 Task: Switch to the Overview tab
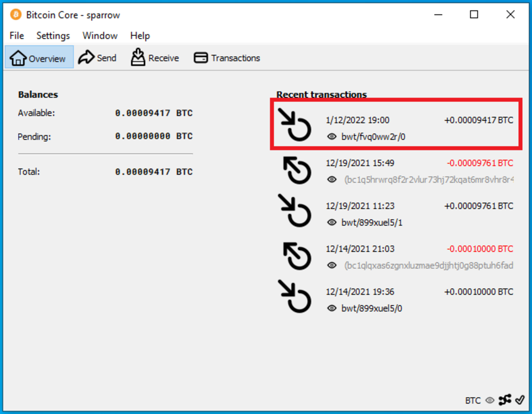pyautogui.click(x=39, y=58)
